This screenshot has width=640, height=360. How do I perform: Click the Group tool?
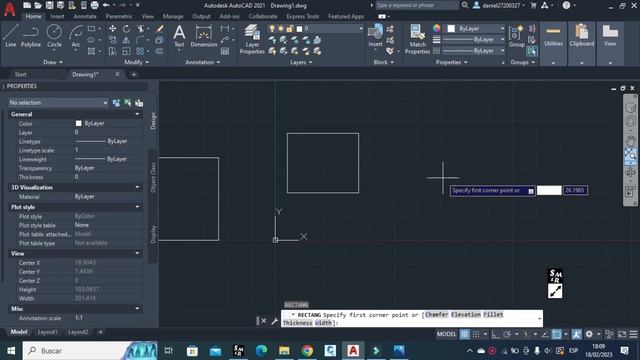517,36
